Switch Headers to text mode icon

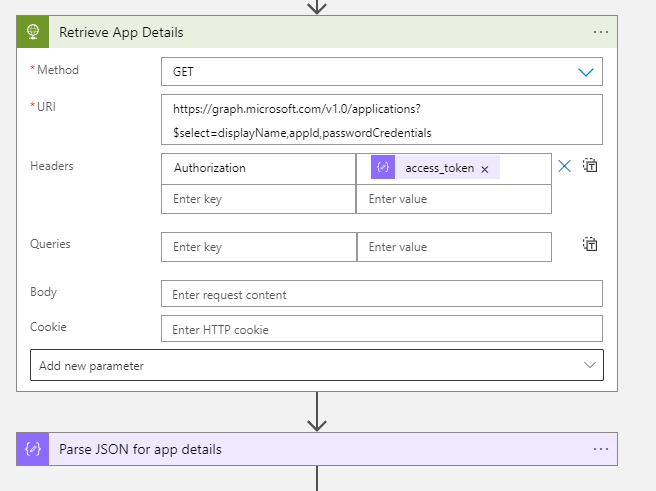pos(591,166)
